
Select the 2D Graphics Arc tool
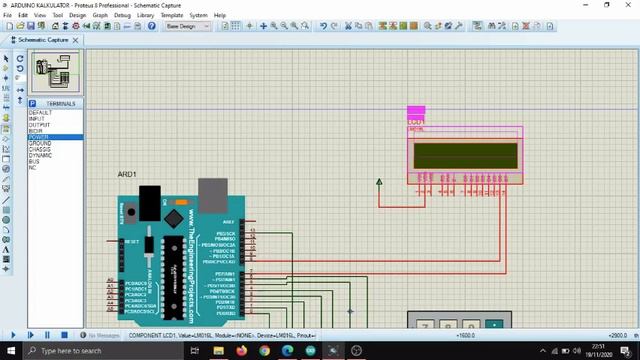coord(6,230)
